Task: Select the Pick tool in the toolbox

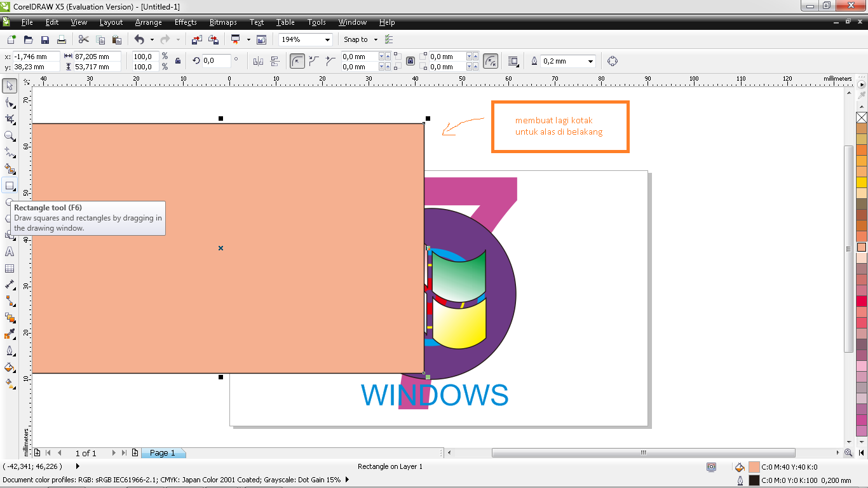Action: (x=10, y=85)
